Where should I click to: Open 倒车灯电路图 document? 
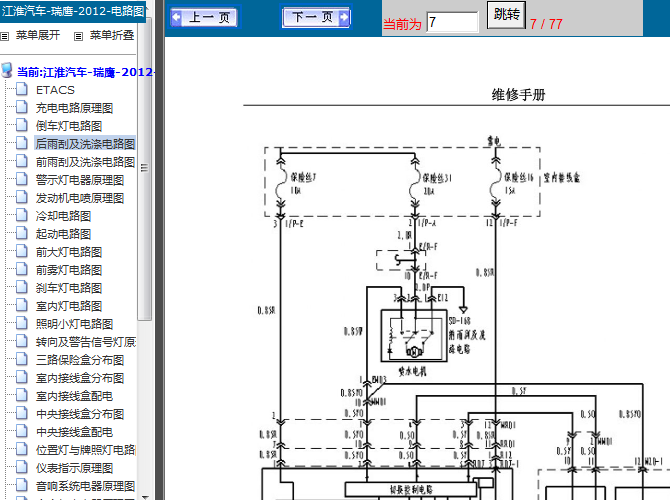coord(69,126)
